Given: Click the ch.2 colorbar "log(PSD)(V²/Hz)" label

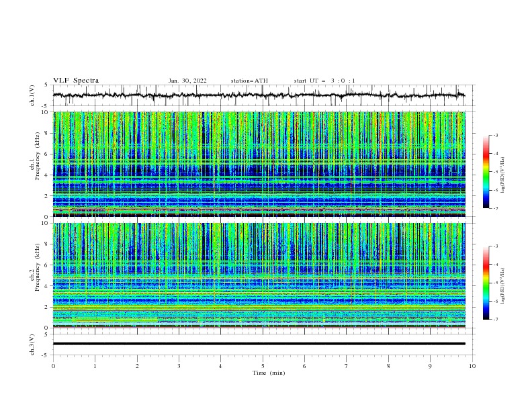Looking at the screenshot, I should (x=503, y=286).
